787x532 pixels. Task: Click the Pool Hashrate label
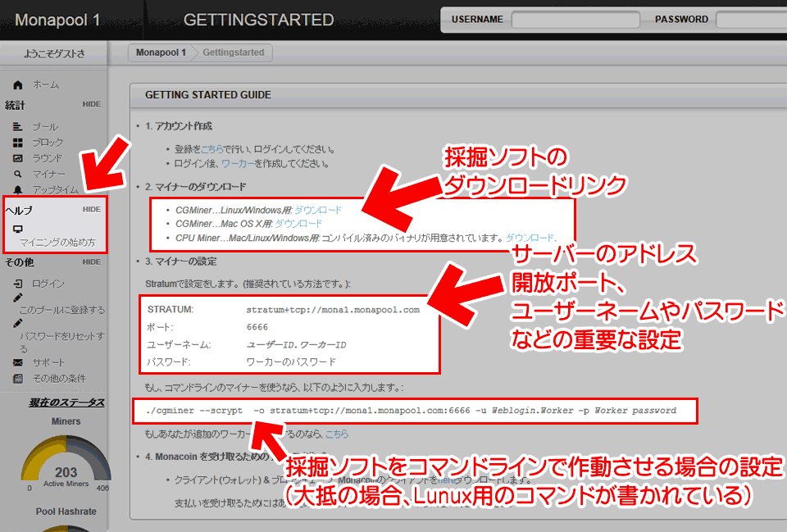point(66,512)
